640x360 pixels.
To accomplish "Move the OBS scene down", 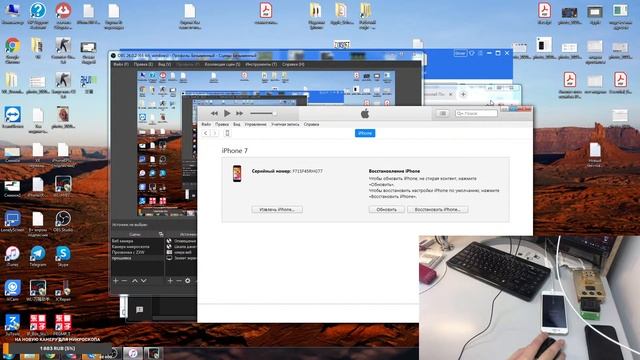I will [144, 281].
